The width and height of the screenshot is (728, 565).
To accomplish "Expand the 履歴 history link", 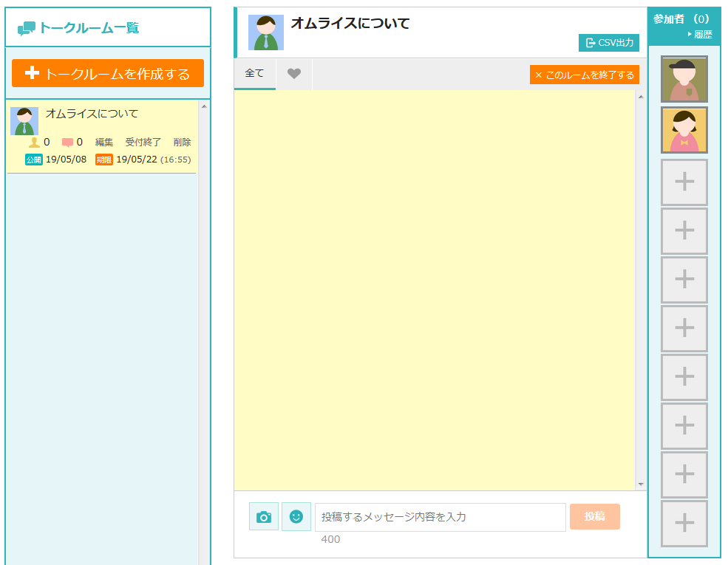I will click(701, 35).
